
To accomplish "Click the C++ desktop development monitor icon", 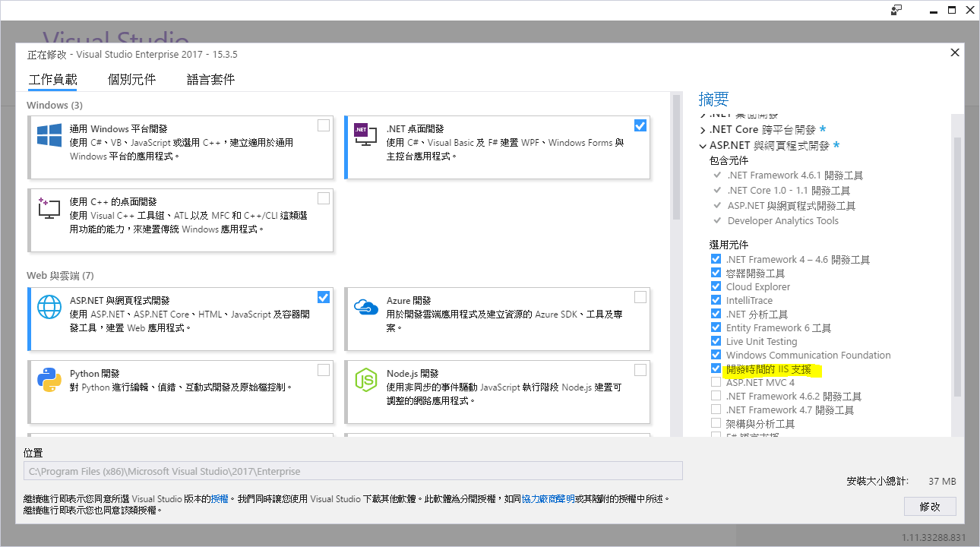I will (x=49, y=207).
